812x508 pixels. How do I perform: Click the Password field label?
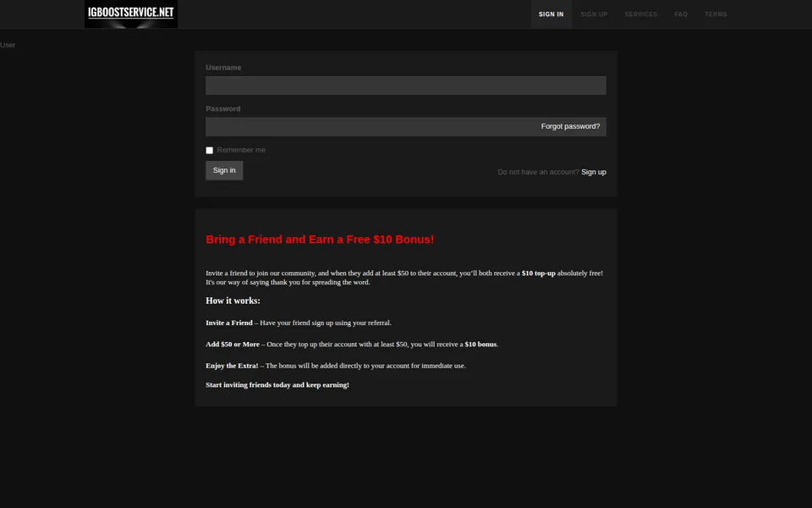[x=222, y=109]
